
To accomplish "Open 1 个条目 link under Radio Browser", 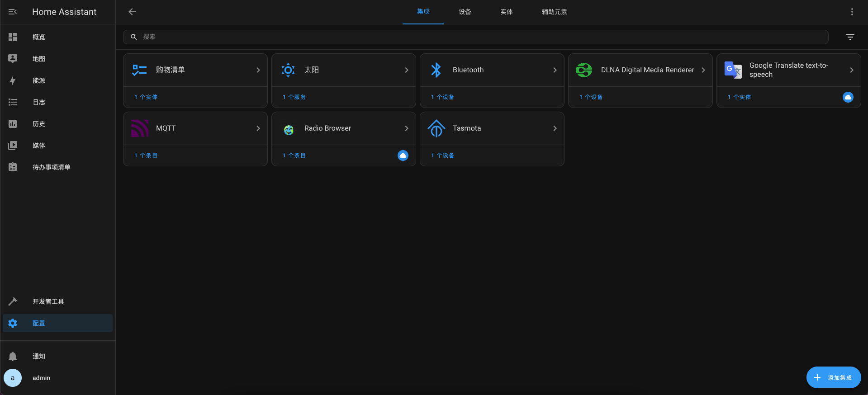I will tap(294, 155).
